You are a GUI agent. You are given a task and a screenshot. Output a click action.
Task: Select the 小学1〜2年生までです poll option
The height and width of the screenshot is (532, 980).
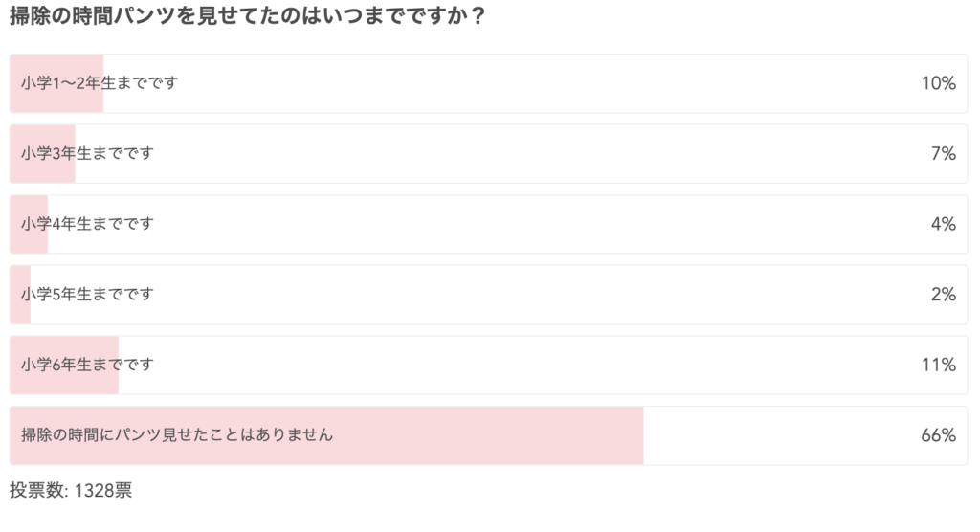coord(489,83)
